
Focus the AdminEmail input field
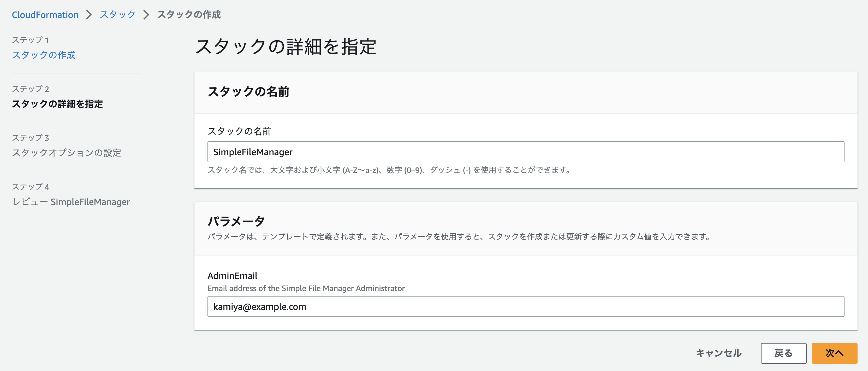[526, 306]
